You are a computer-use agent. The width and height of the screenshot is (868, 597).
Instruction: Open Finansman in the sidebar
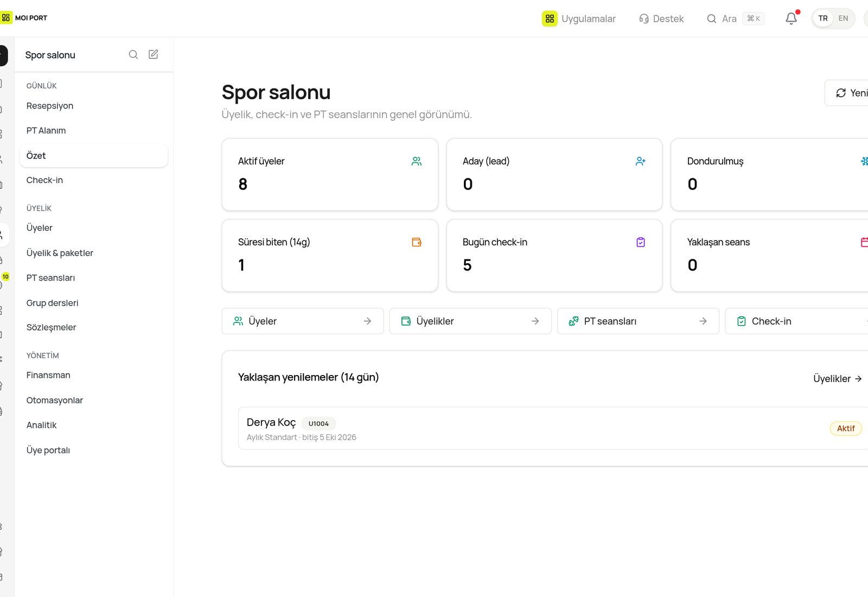pos(93,375)
